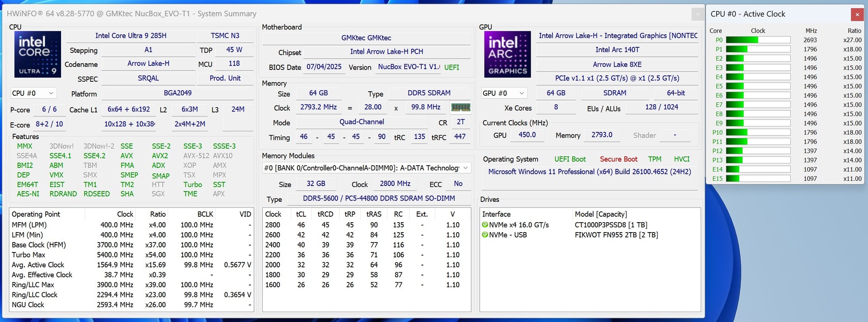
Task: Click the P13 core clock bar
Action: (x=758, y=160)
